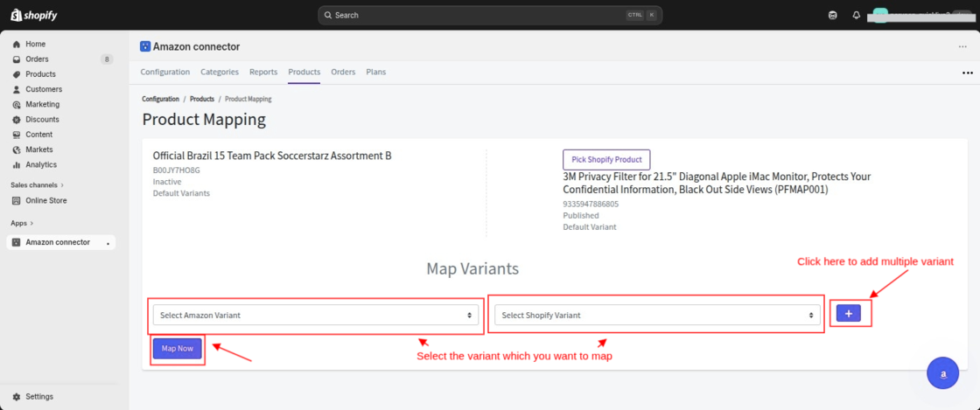Open Discounts via its sidebar icon
This screenshot has height=410, width=980.
17,120
